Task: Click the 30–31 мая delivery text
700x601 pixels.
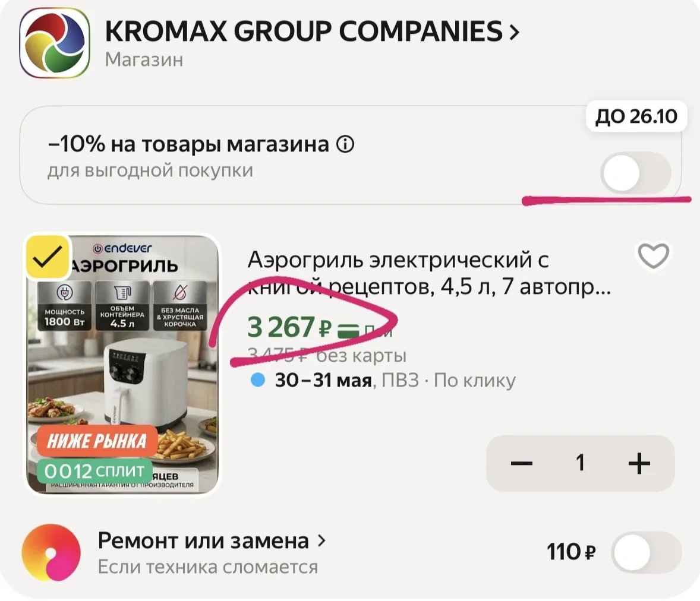Action: (x=323, y=381)
